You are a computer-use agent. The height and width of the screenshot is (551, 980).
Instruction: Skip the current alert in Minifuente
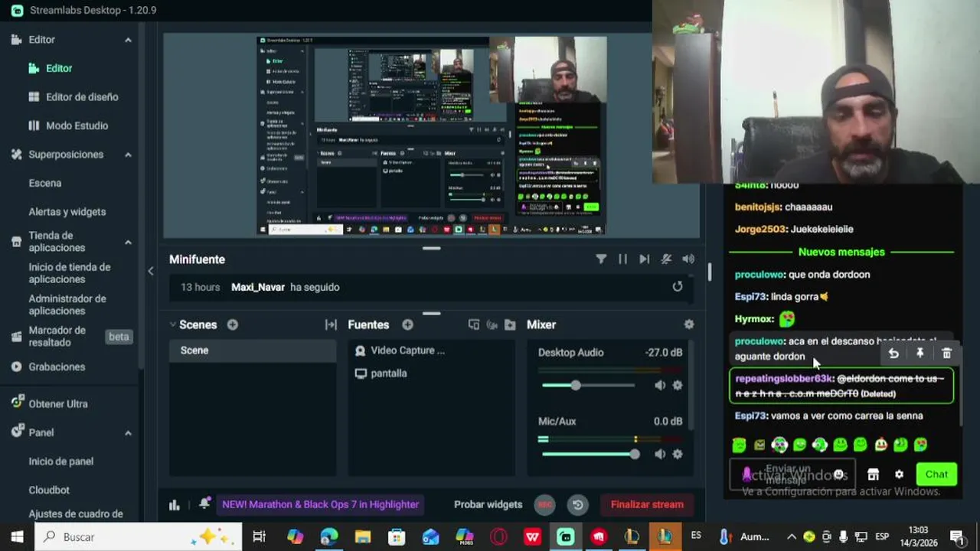click(644, 259)
